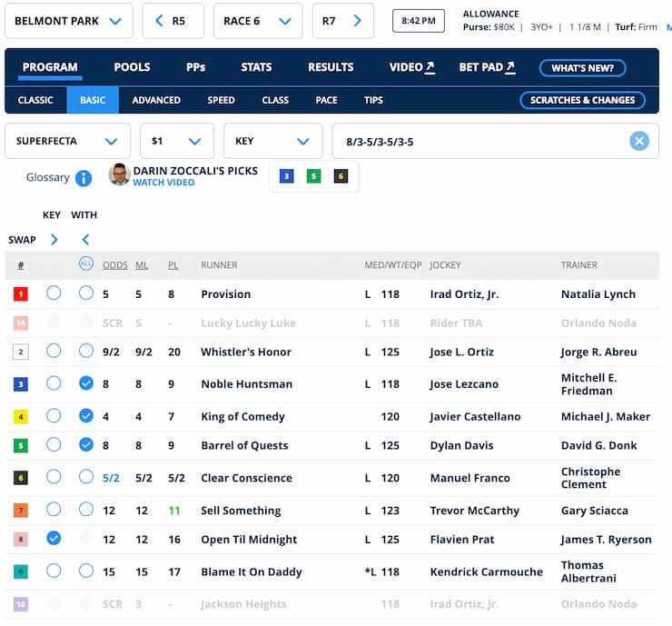Image resolution: width=672 pixels, height=626 pixels.
Task: Open the VIDEO external link
Action: 412,67
